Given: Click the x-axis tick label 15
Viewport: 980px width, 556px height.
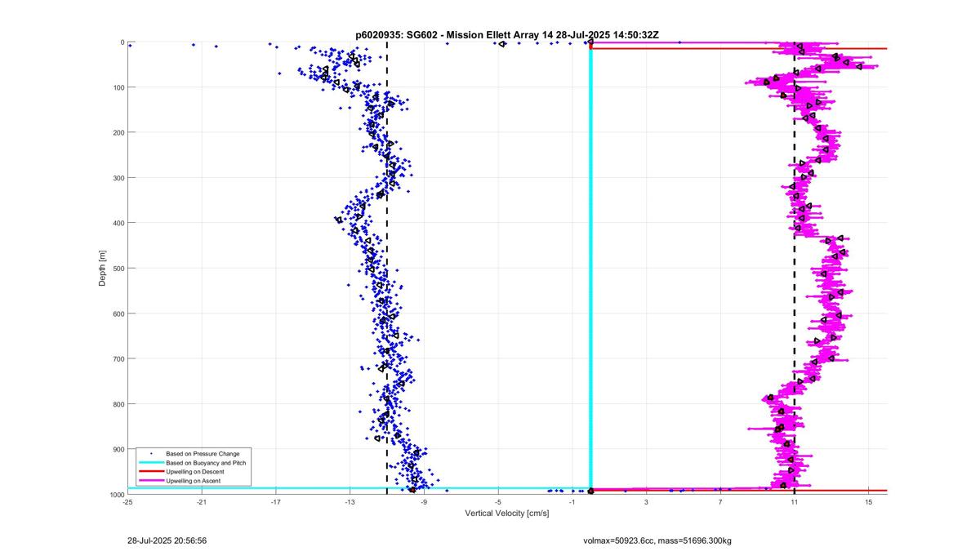Looking at the screenshot, I should [869, 502].
